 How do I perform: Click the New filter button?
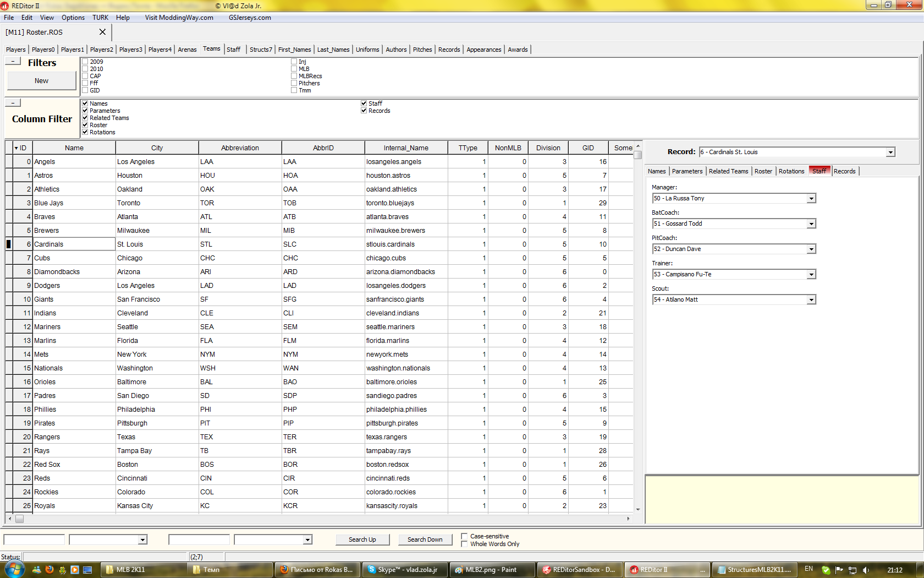tap(41, 81)
